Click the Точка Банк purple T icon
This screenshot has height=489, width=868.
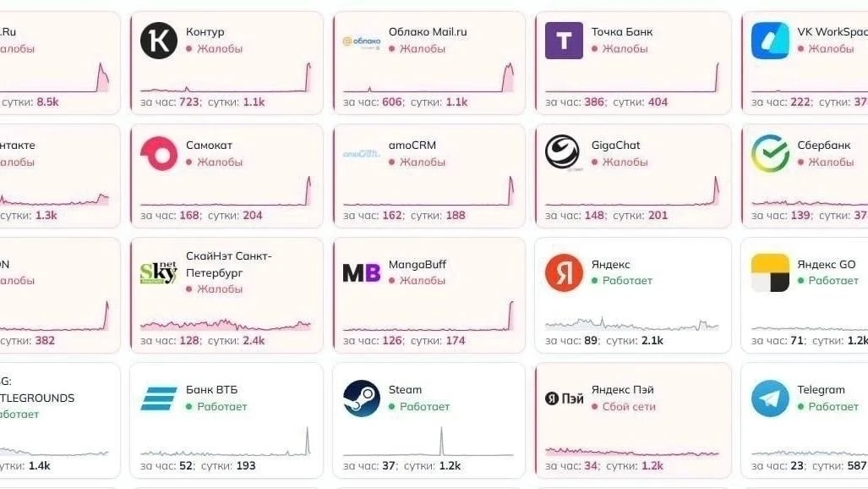coord(564,41)
